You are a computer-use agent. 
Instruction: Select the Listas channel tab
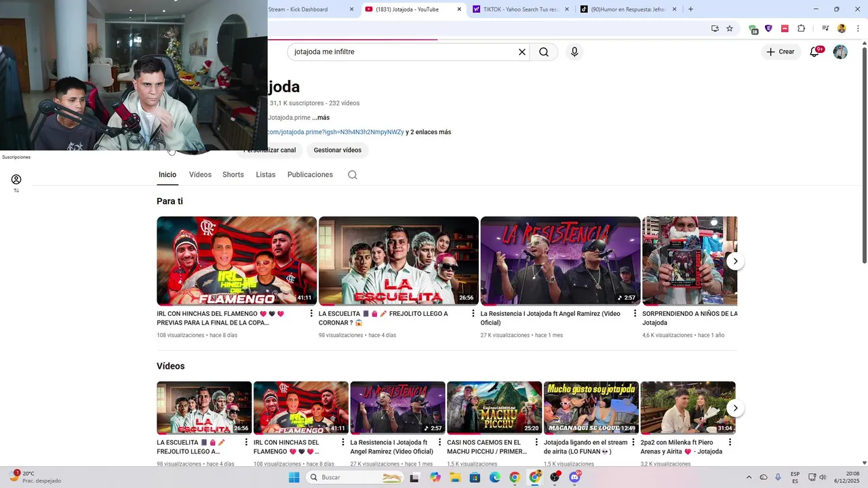click(266, 175)
